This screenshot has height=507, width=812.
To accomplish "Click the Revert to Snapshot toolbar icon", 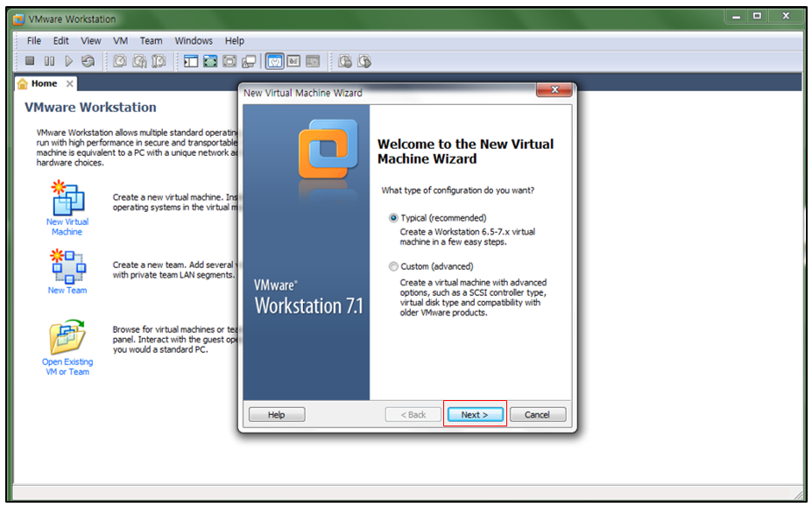I will coord(139,61).
